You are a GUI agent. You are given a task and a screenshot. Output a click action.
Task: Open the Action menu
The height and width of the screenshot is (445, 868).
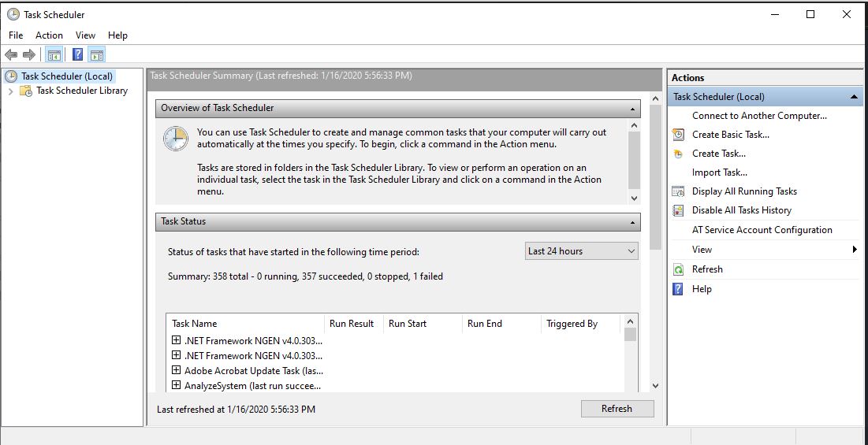pos(49,35)
